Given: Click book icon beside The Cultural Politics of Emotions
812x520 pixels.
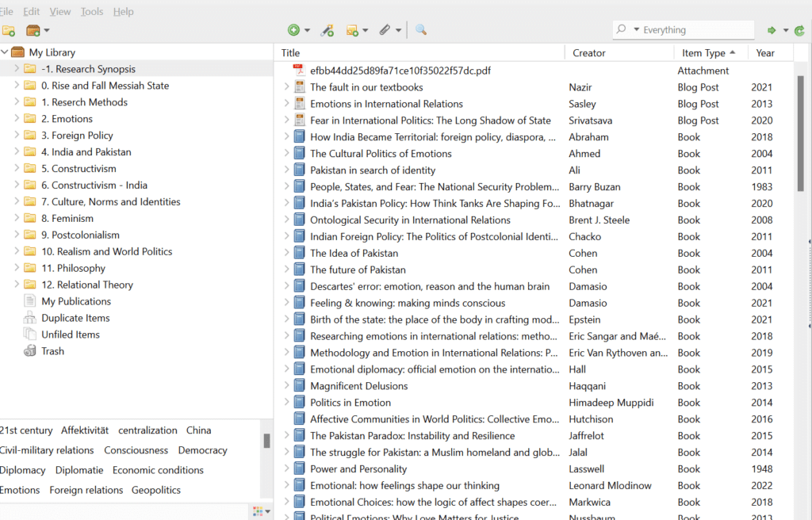Looking at the screenshot, I should click(299, 153).
